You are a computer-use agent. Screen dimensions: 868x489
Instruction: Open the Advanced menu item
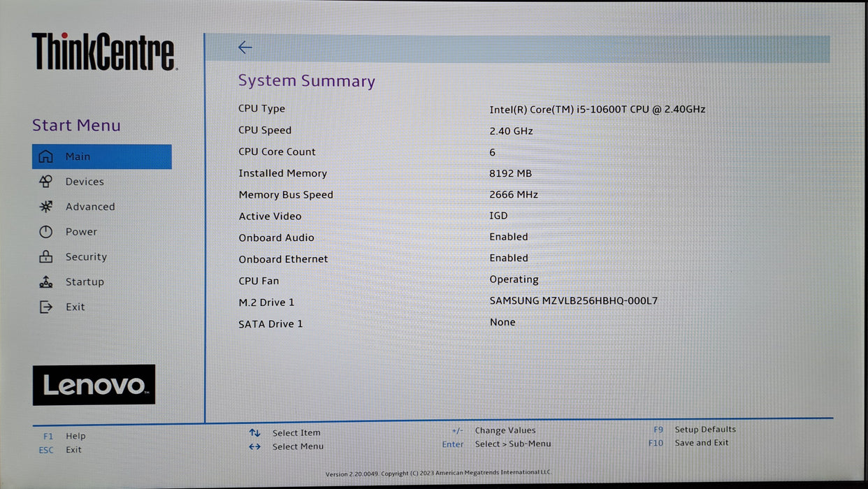point(90,207)
